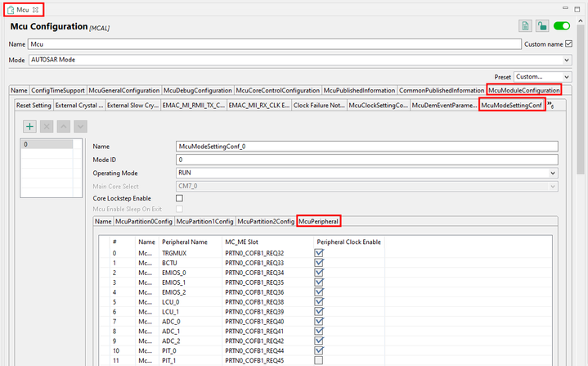This screenshot has height=366, width=588.
Task: Click the Peripheral Clock Enable column header
Action: point(348,242)
